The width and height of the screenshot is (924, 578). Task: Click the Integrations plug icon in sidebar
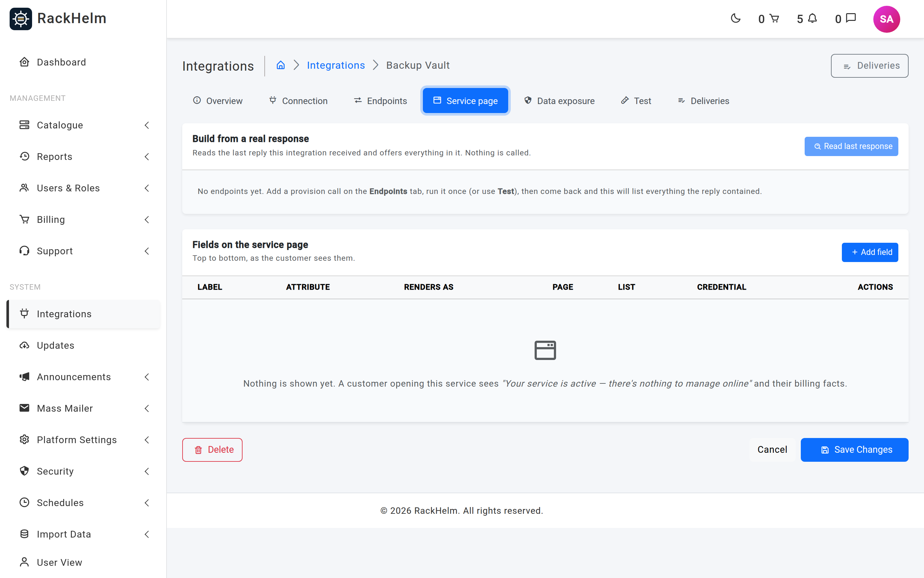click(24, 313)
